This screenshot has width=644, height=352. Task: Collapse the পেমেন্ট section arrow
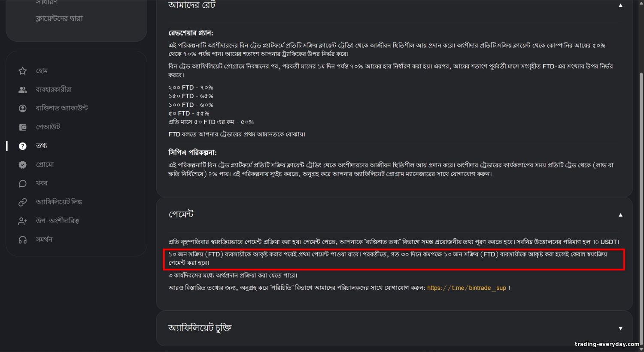pos(620,215)
